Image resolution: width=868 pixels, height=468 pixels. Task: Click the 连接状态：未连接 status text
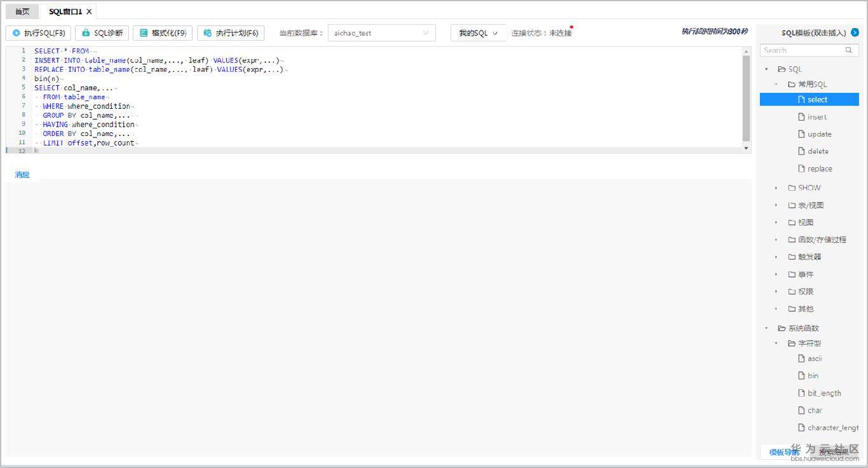(x=541, y=33)
